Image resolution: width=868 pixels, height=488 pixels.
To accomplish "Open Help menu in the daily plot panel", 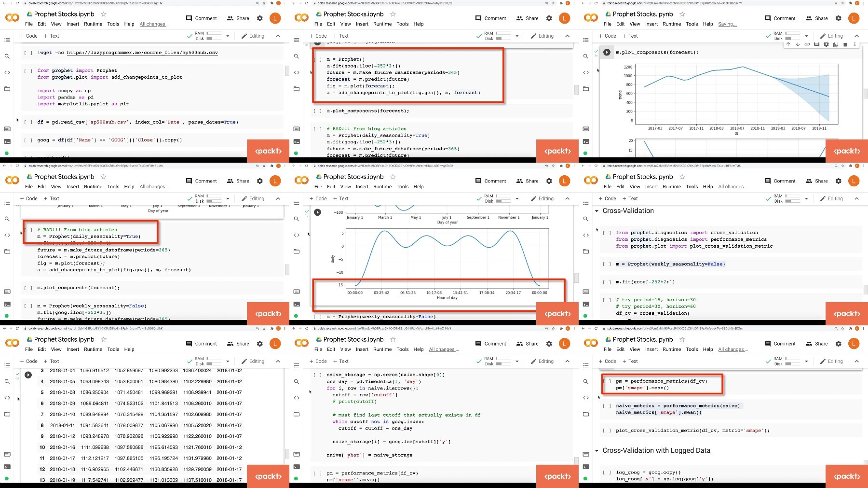I will tap(419, 187).
